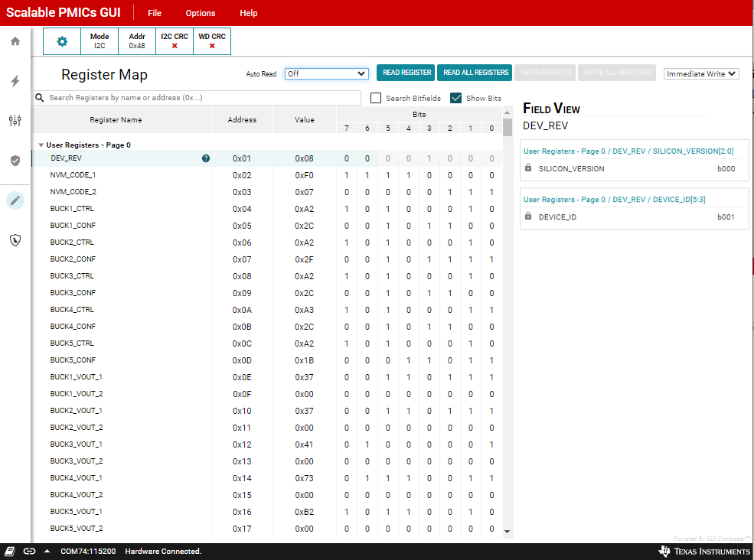Open the lightning bolt power page in sidebar
Screen dimensions: 754x560
coord(15,81)
